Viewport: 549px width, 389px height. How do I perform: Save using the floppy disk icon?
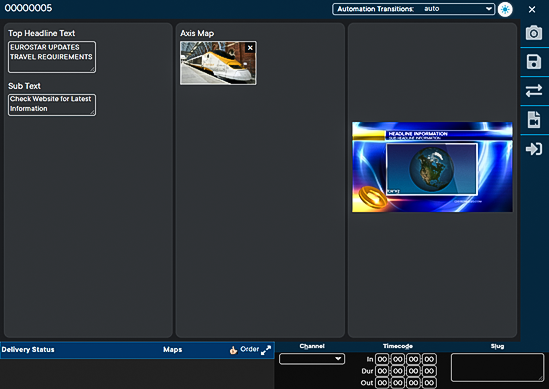click(x=534, y=62)
